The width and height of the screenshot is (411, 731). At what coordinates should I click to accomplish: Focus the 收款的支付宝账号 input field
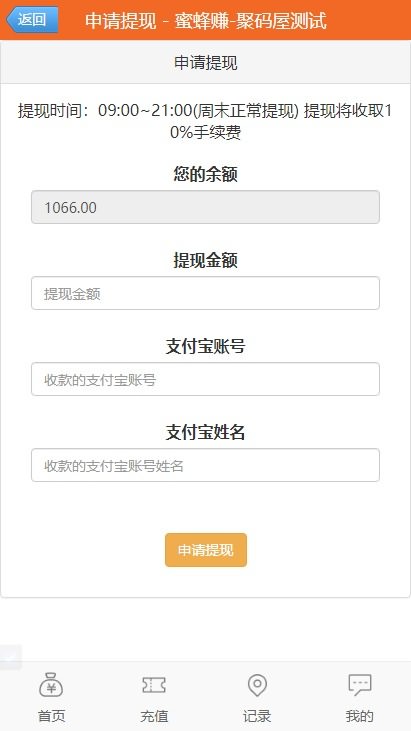206,379
